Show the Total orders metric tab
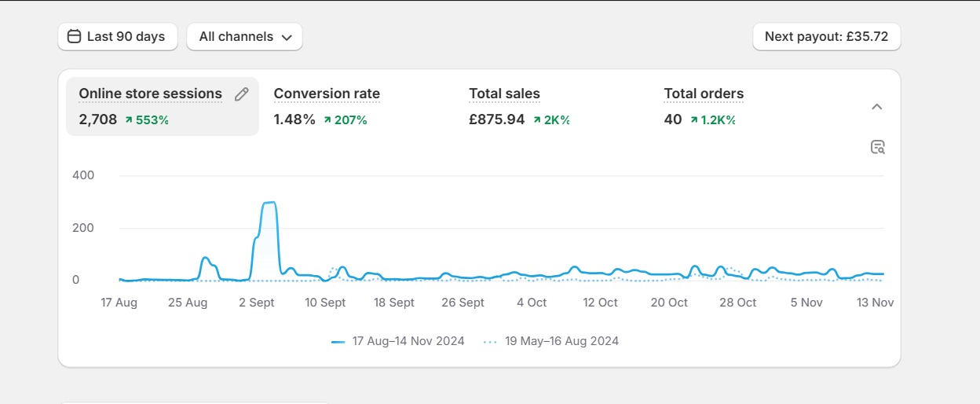 point(704,94)
